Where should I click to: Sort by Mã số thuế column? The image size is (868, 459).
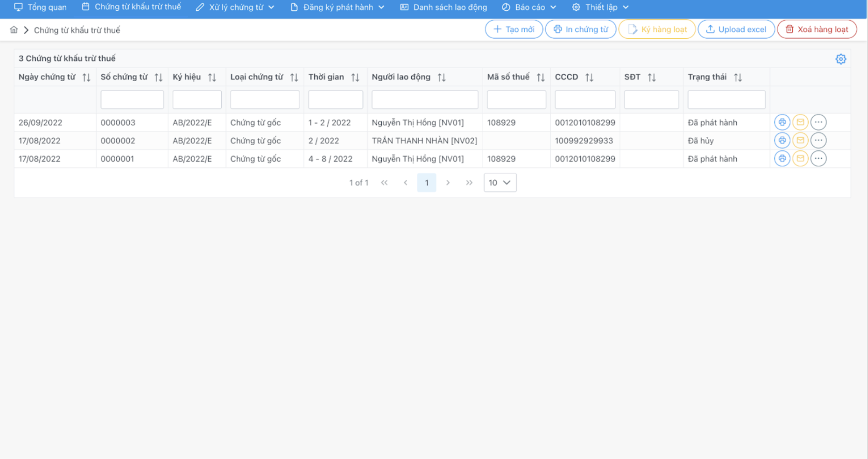coord(540,78)
